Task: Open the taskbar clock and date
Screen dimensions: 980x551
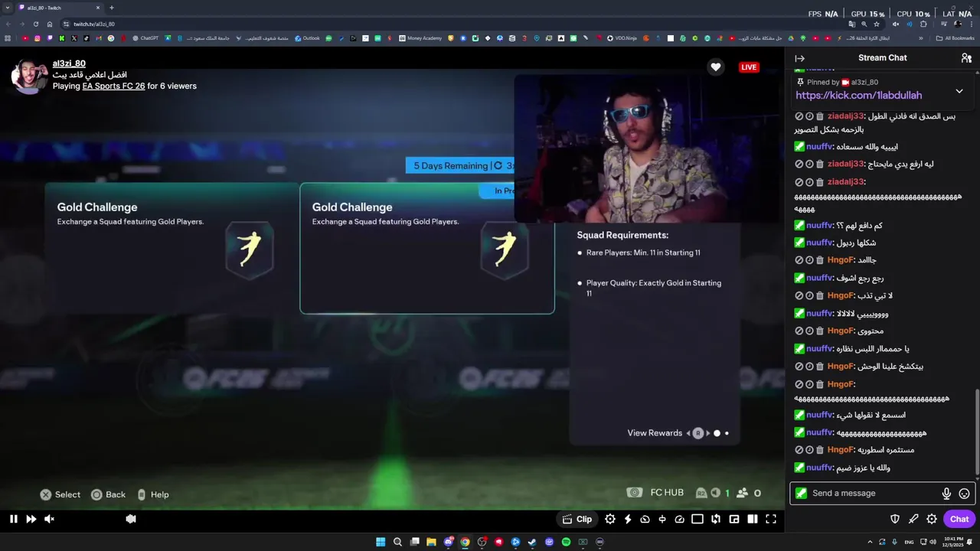Action: [x=953, y=542]
